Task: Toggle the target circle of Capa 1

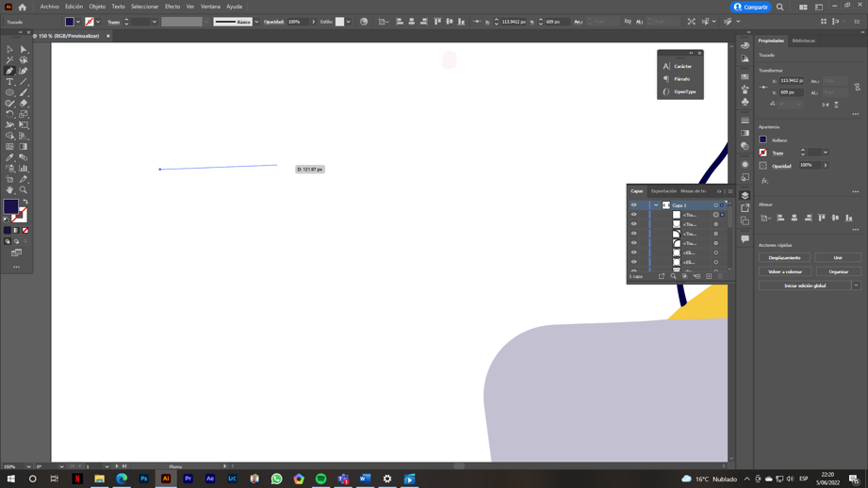Action: click(715, 205)
